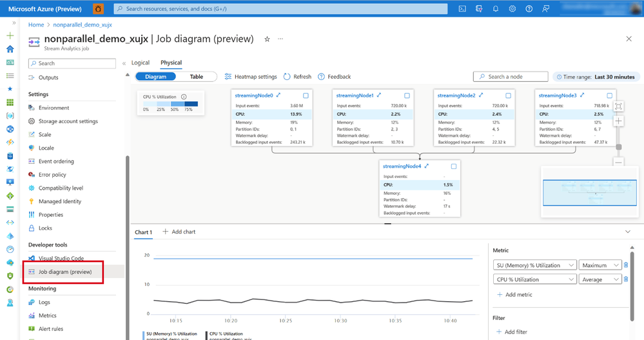Open the more options ellipsis by title
The height and width of the screenshot is (340, 644).
coord(280,39)
